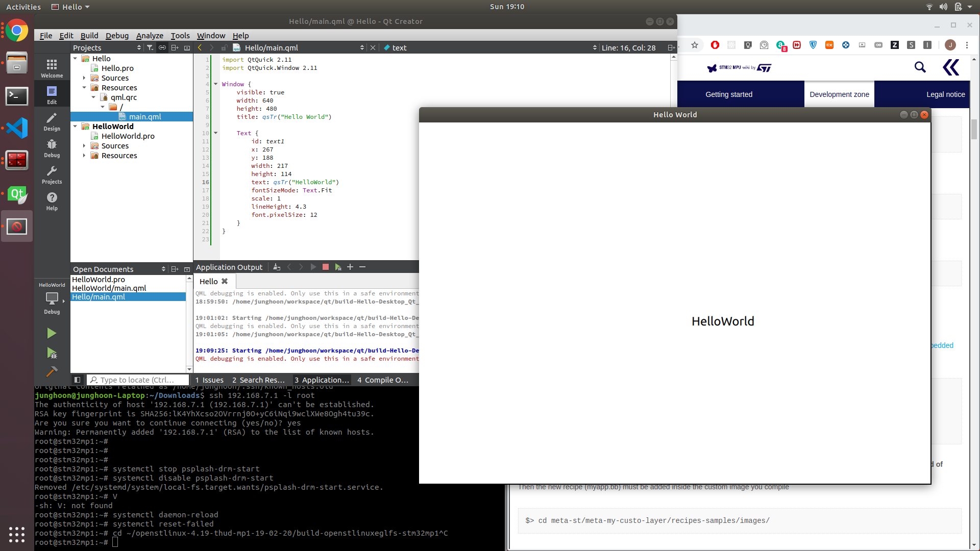The width and height of the screenshot is (980, 551).
Task: Click the green Run button
Action: pyautogui.click(x=52, y=333)
